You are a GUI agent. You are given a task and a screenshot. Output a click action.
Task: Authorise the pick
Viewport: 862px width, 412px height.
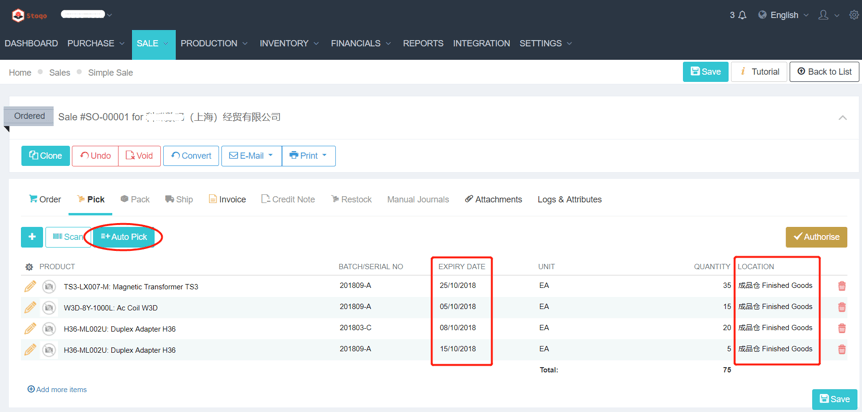[816, 237]
